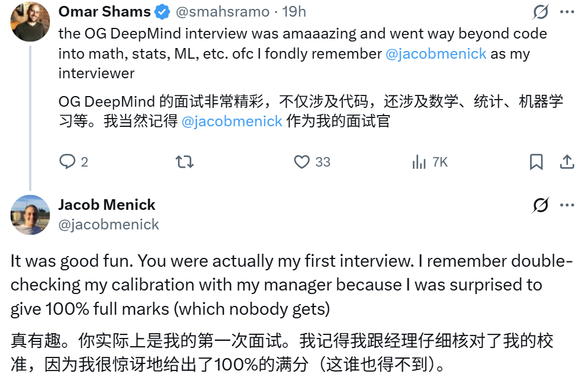This screenshot has height=380, width=588.
Task: Click the @jacobmenick mention in the English text
Action: click(x=436, y=53)
